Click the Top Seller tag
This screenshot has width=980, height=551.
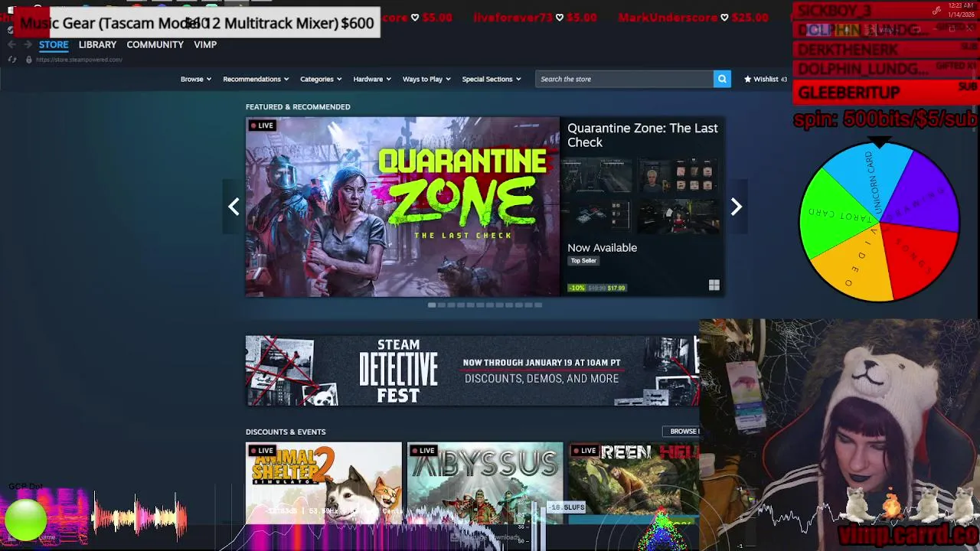pos(583,260)
